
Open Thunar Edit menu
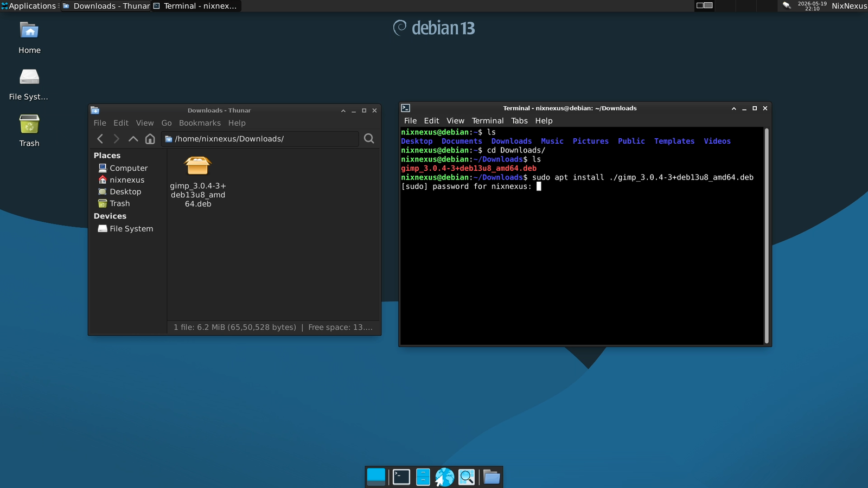coord(121,123)
